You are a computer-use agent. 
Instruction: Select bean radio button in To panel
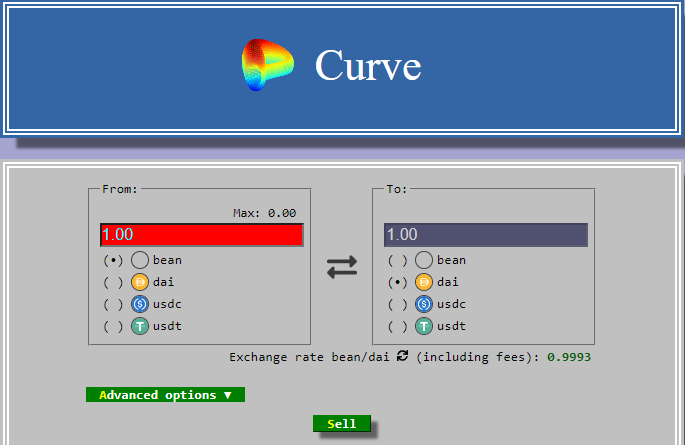398,261
